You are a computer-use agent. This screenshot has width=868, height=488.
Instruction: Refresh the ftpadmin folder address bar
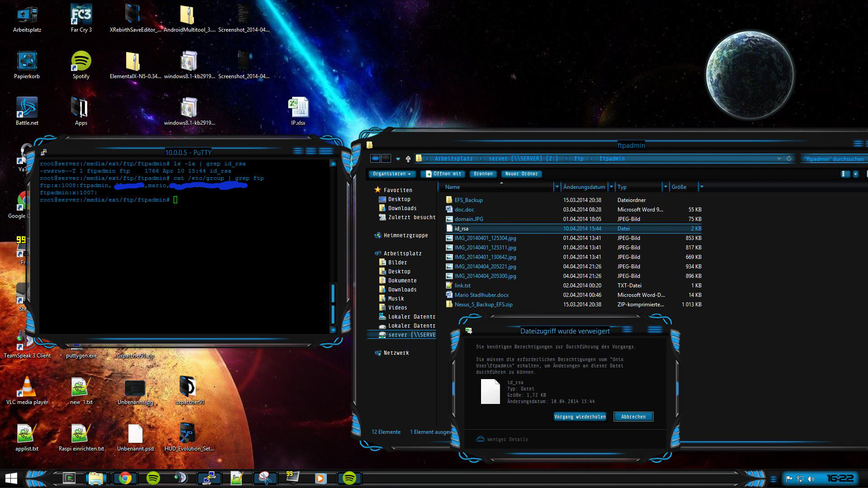pos(789,159)
